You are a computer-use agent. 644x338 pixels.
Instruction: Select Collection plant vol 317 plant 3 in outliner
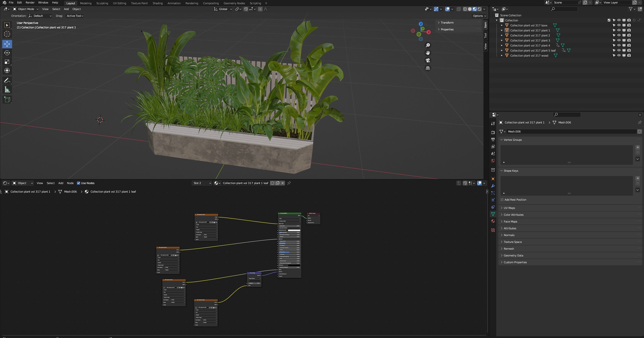click(x=530, y=40)
